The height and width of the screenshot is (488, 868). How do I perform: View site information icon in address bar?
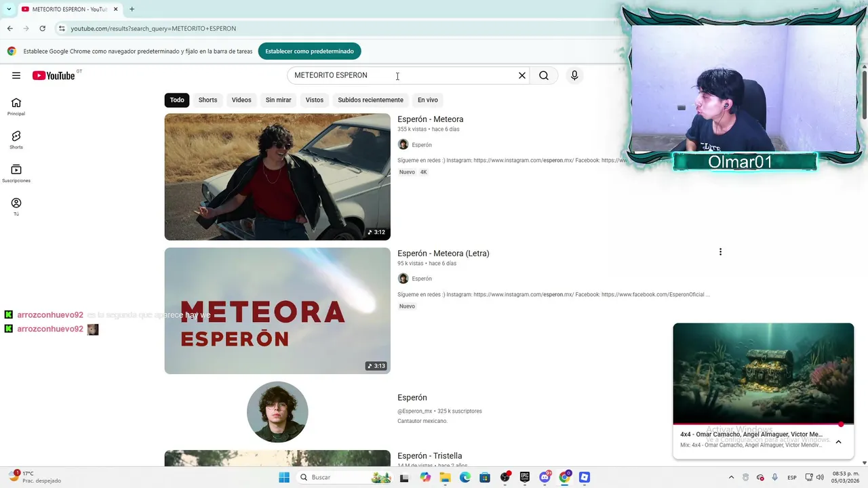(x=62, y=28)
